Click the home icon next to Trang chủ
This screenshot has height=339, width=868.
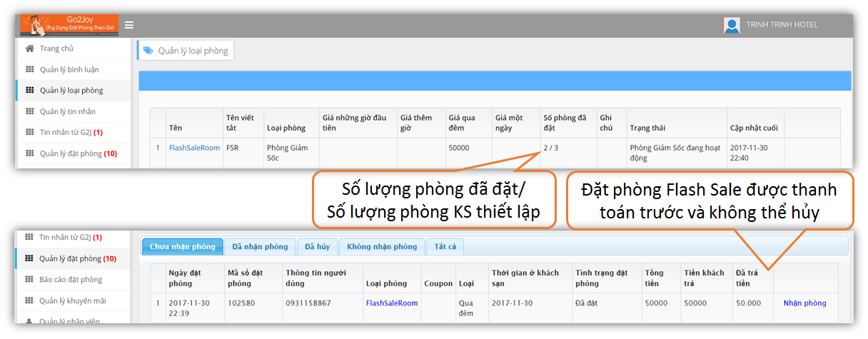[29, 49]
